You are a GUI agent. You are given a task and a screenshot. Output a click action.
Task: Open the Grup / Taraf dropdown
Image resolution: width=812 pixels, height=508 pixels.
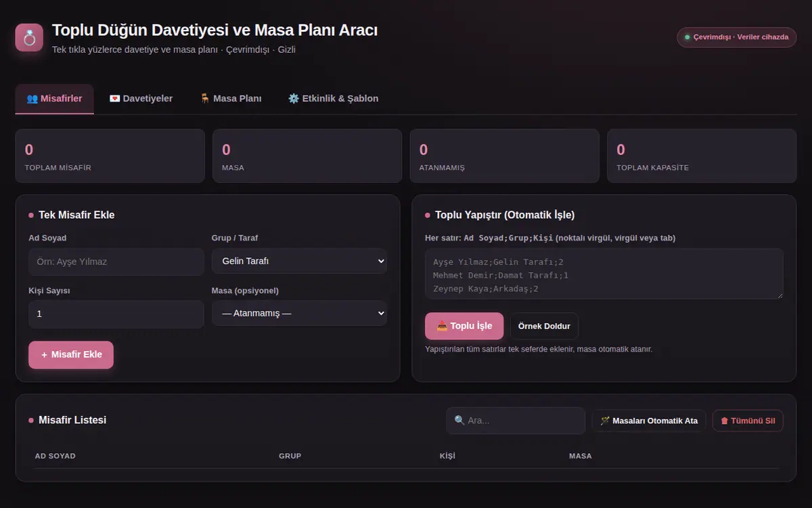[299, 261]
